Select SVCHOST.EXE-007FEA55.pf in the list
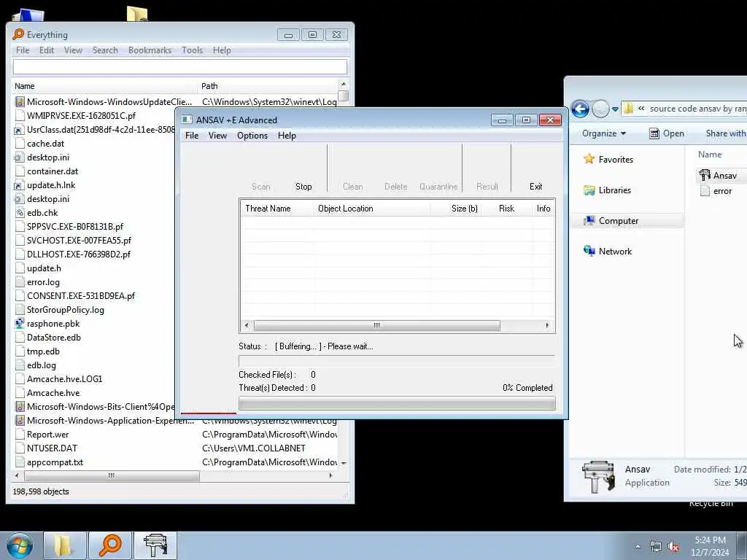Screen dimensions: 747x560 pos(79,240)
